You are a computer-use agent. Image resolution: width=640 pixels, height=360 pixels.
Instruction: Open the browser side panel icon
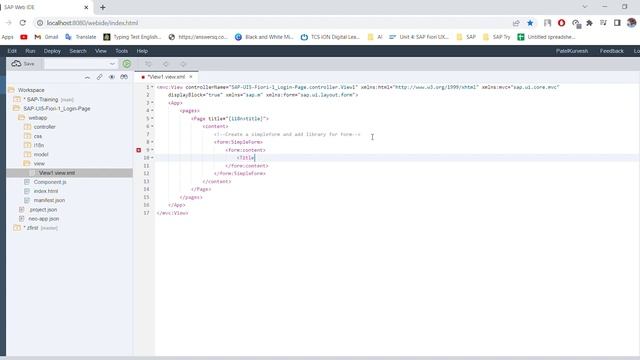tap(617, 23)
